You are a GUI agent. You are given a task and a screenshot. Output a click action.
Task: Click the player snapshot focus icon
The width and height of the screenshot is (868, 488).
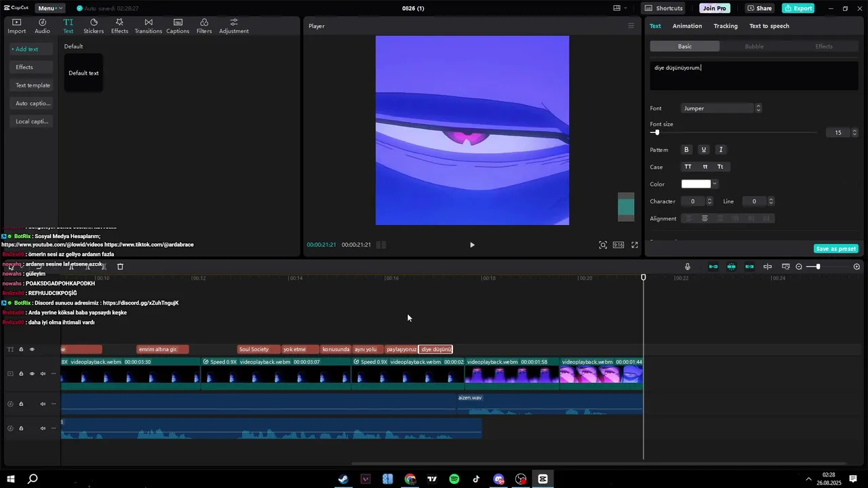[x=603, y=245]
